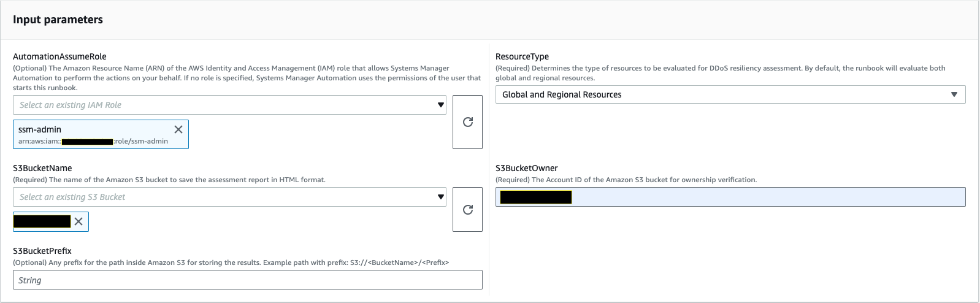Click the ssm-admin role name
Image resolution: width=980 pixels, height=303 pixels.
click(x=40, y=129)
